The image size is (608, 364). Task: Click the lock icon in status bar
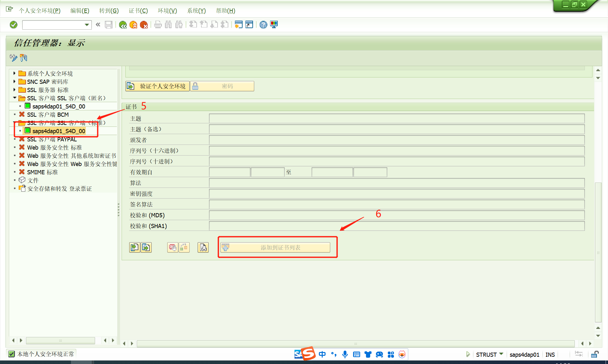click(595, 355)
